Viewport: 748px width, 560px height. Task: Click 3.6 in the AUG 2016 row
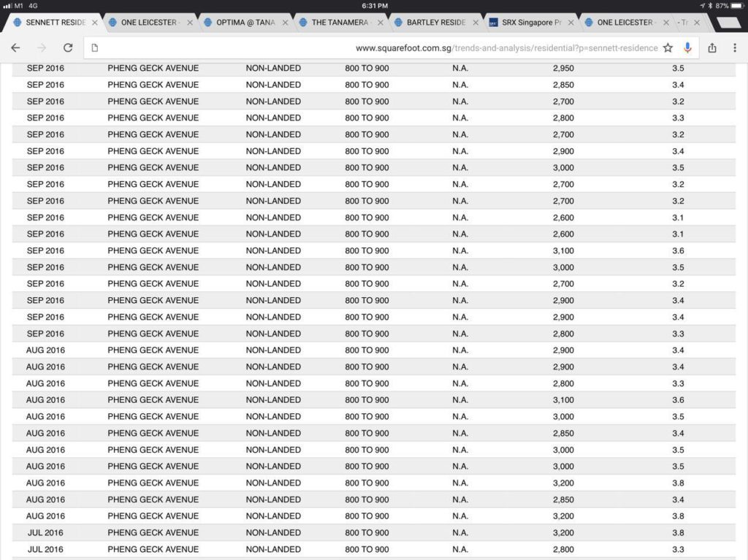[x=678, y=400]
